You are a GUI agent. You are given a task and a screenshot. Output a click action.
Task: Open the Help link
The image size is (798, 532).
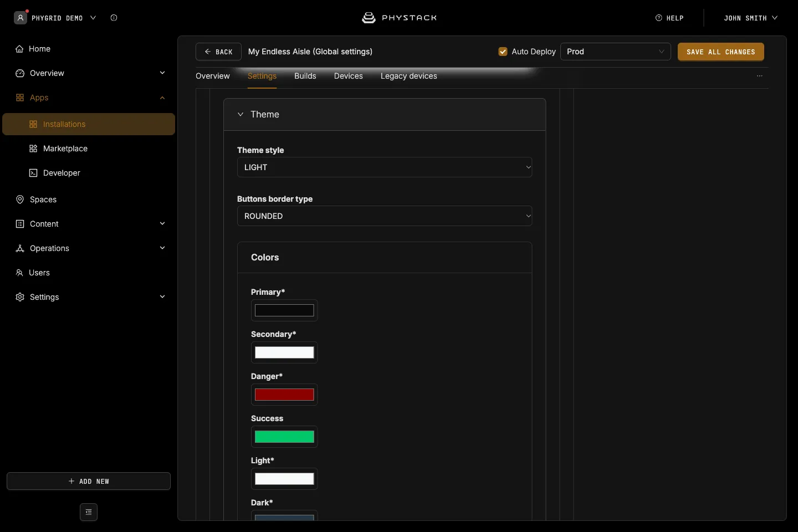pyautogui.click(x=669, y=18)
